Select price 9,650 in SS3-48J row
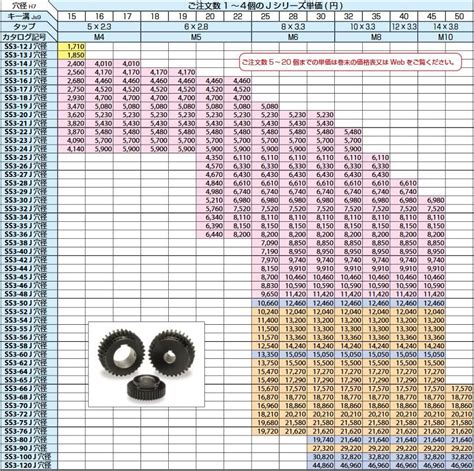The image size is (474, 471). tap(265, 294)
